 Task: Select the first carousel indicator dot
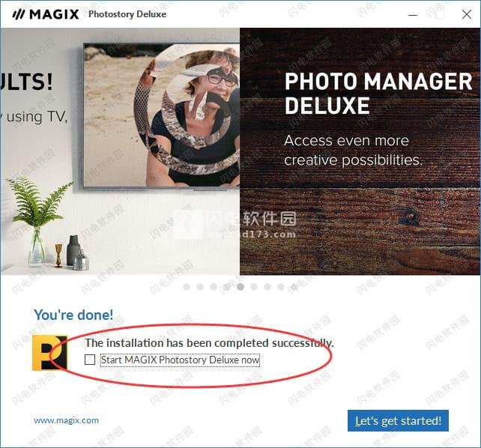[187, 287]
